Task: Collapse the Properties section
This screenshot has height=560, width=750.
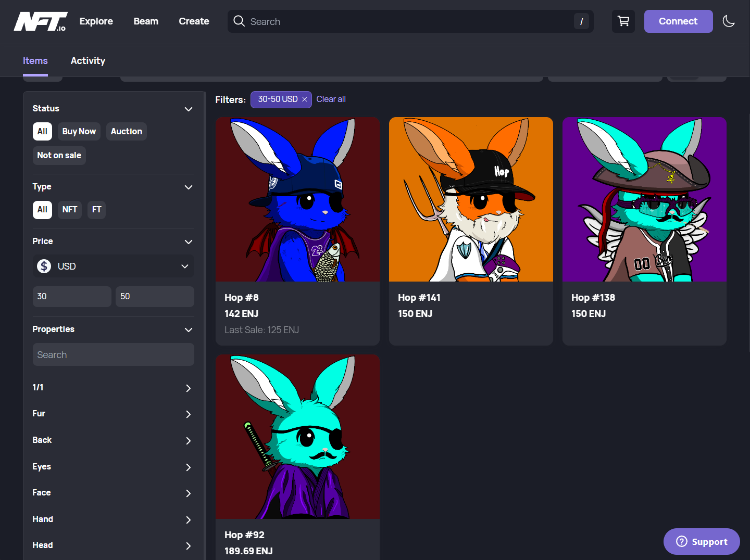Action: click(189, 329)
